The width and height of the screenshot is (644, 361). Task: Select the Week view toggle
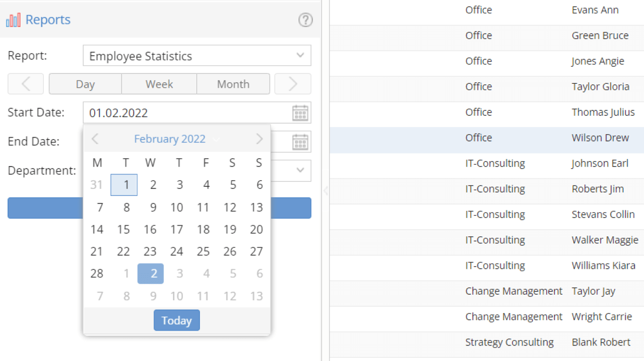(159, 84)
